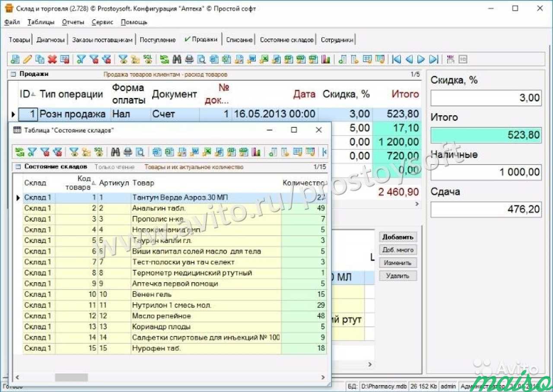Select the Нурофен таб. row

tap(175, 348)
